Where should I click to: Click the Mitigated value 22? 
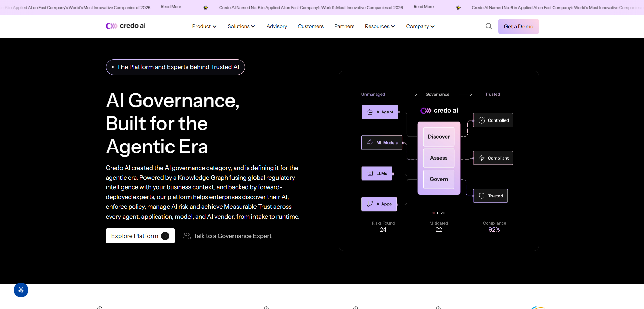[439, 230]
